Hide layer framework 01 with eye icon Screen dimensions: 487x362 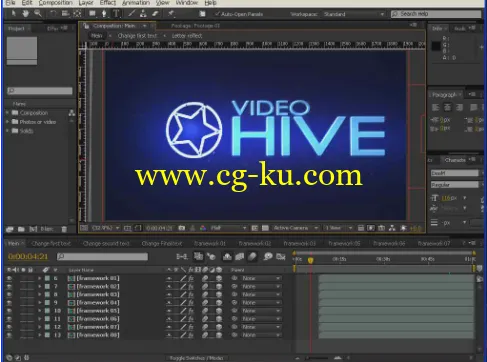click(9, 278)
